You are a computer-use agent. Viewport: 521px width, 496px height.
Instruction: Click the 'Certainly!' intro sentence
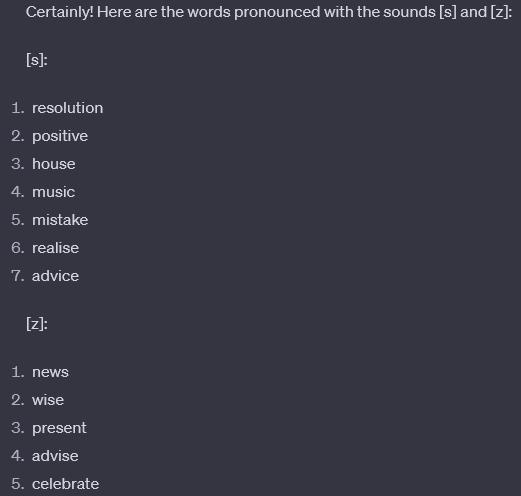click(x=269, y=12)
